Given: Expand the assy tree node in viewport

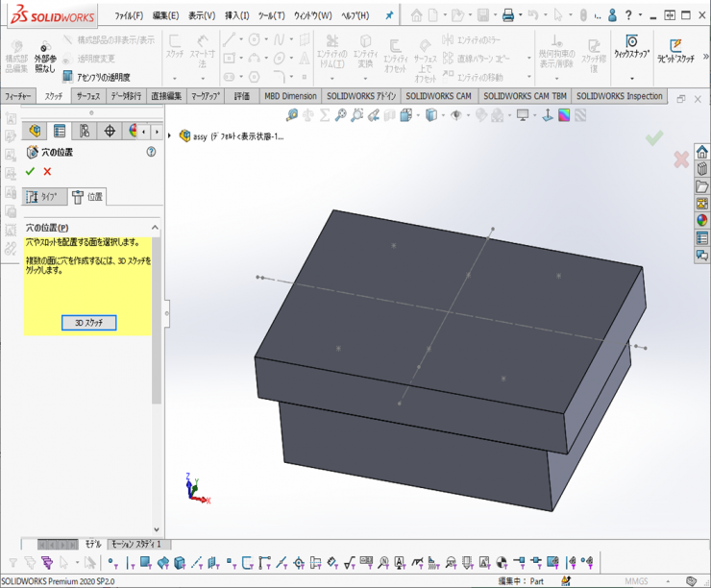Looking at the screenshot, I should 171,136.
